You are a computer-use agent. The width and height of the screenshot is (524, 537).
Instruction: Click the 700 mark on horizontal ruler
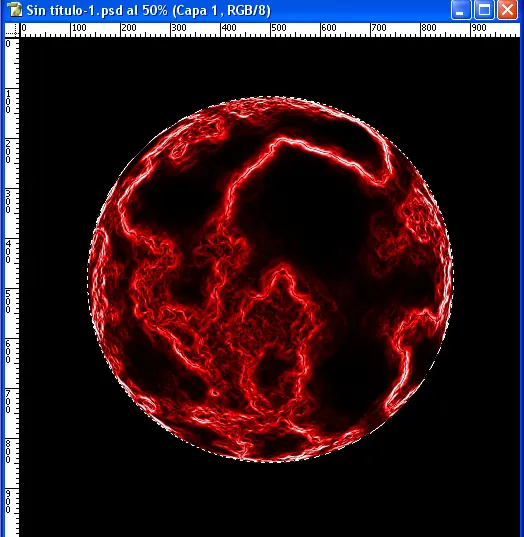379,28
